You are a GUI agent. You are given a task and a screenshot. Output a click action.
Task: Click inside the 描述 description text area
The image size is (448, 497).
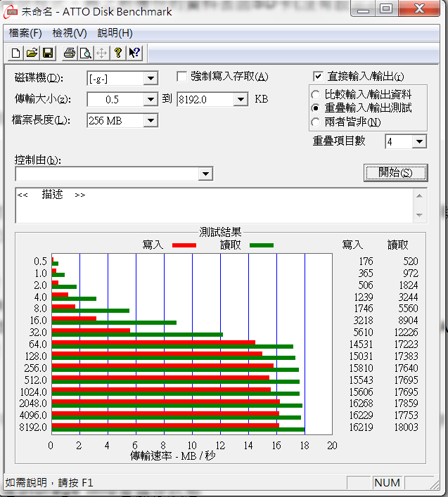click(x=214, y=206)
